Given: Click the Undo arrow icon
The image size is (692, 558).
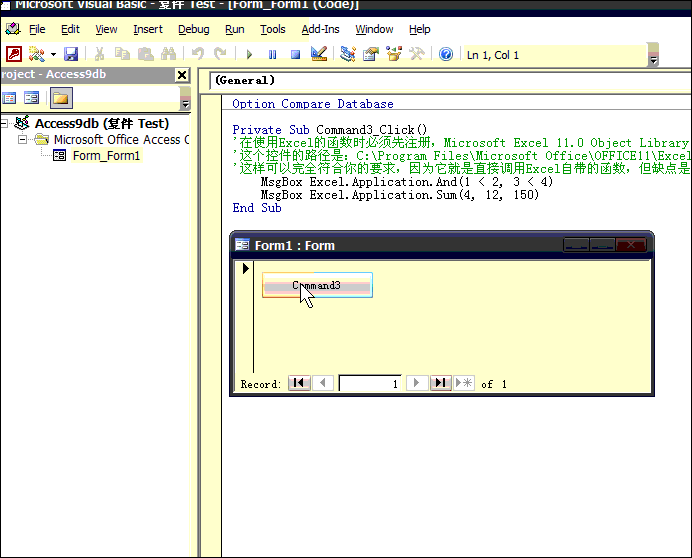Looking at the screenshot, I should click(198, 54).
